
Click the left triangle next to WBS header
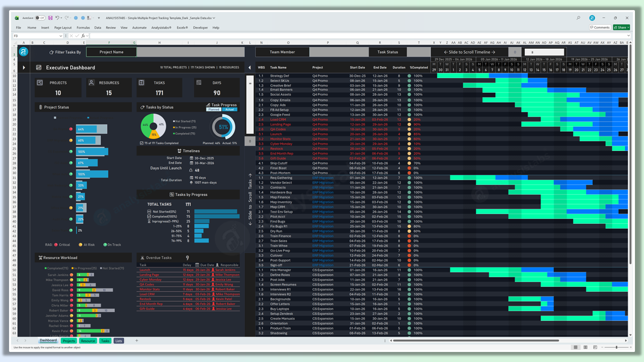click(250, 67)
